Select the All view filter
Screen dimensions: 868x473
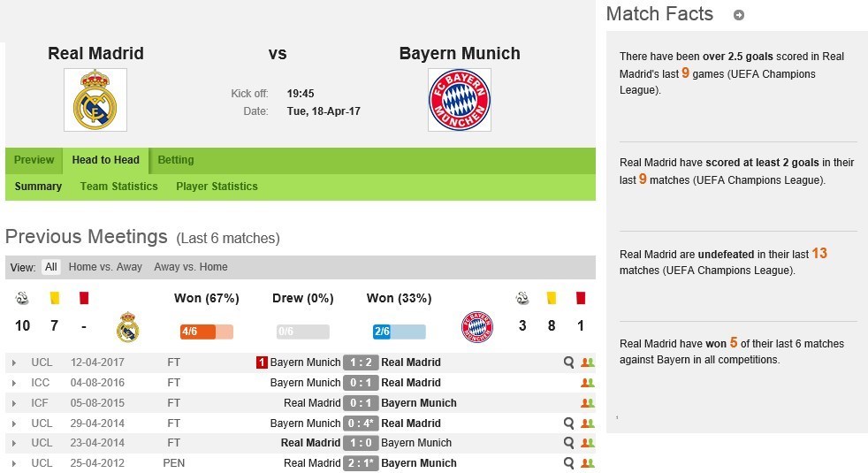(x=51, y=267)
